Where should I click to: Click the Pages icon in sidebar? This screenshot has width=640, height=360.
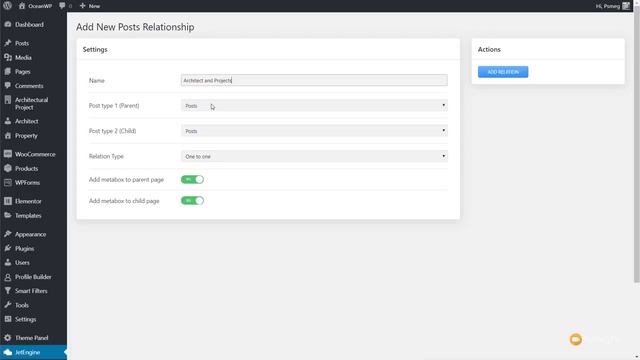(8, 71)
